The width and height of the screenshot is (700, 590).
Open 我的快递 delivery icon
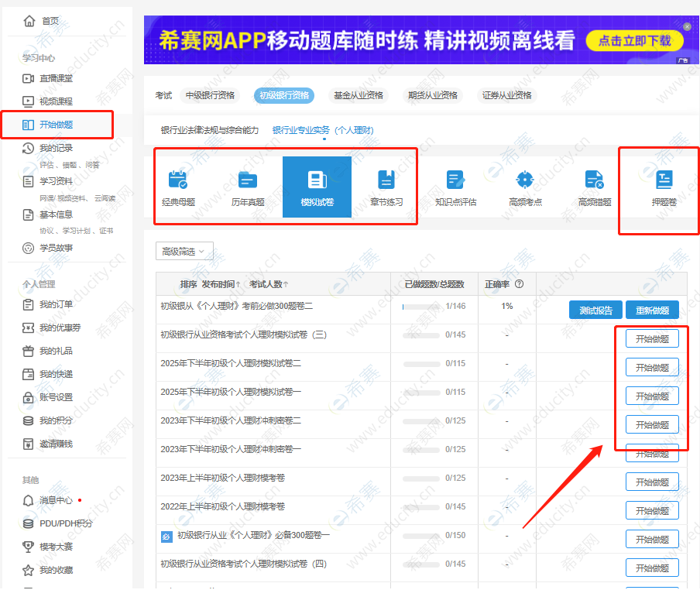coord(28,375)
